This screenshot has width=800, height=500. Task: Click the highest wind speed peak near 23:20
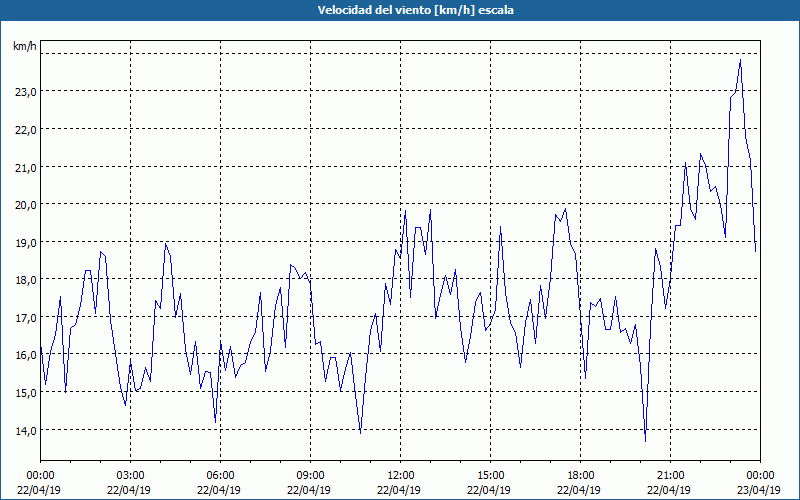[740, 60]
